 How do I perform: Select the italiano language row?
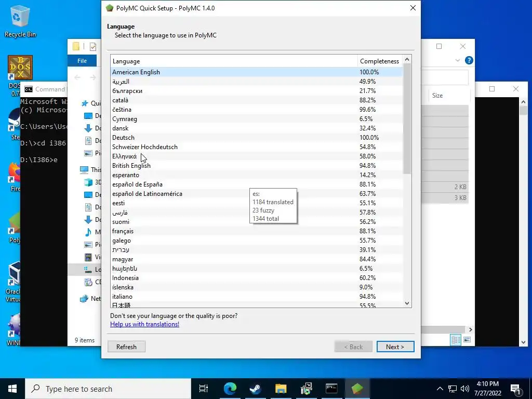(257, 297)
